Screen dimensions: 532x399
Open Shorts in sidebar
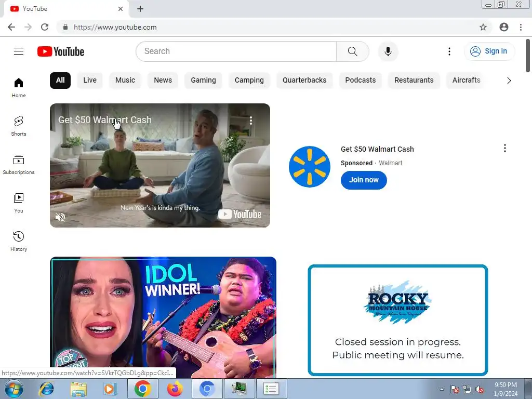point(19,126)
